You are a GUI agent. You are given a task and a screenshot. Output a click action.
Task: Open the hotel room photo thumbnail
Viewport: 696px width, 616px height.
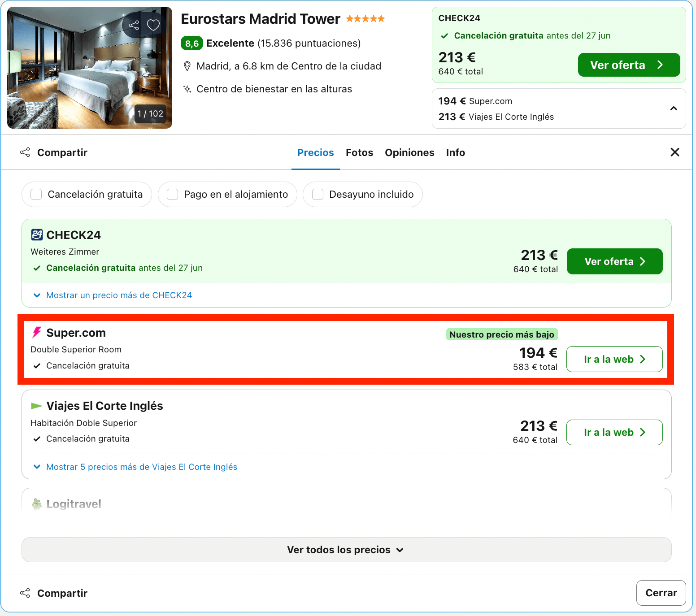point(90,68)
